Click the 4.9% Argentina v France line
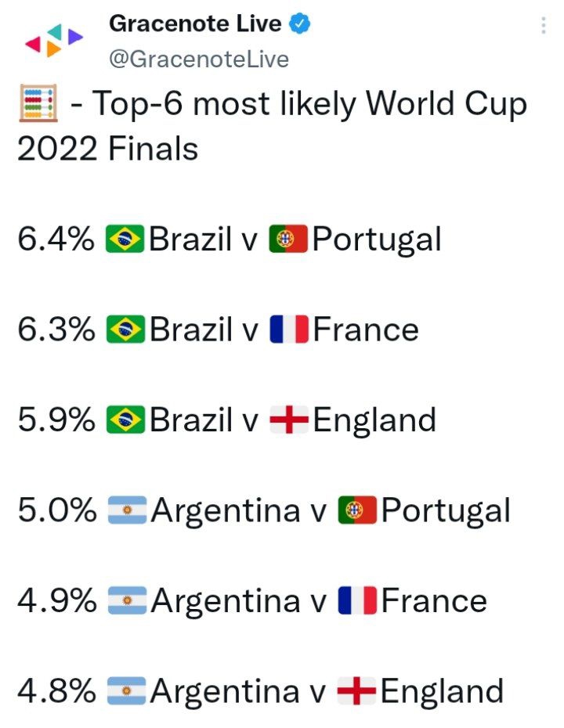Viewport: 564px width, 728px height. [x=252, y=600]
